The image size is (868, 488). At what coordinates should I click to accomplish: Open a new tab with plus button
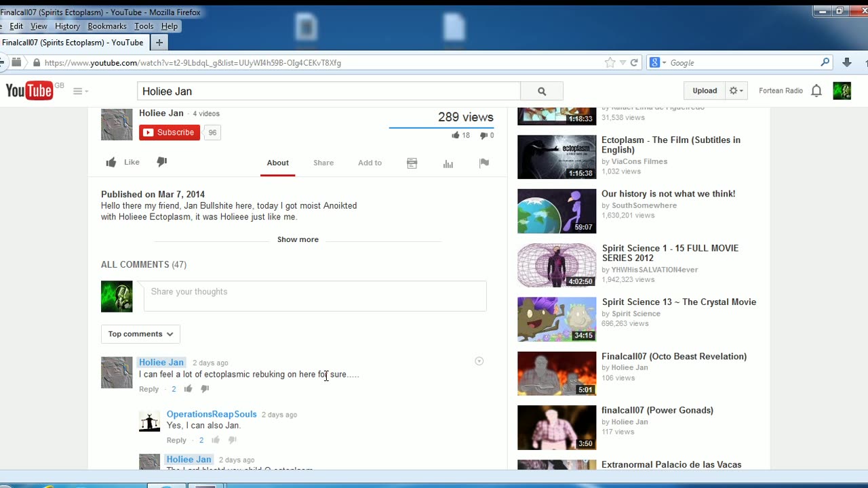click(159, 42)
